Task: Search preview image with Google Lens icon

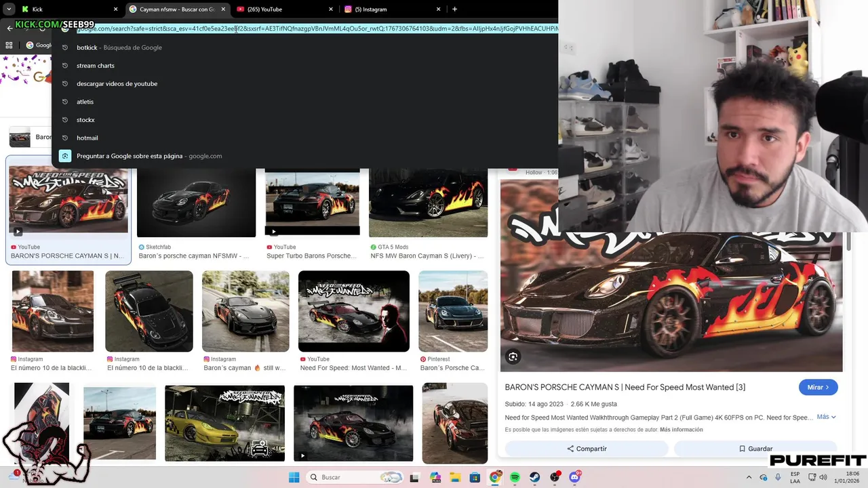Action: coord(513,357)
